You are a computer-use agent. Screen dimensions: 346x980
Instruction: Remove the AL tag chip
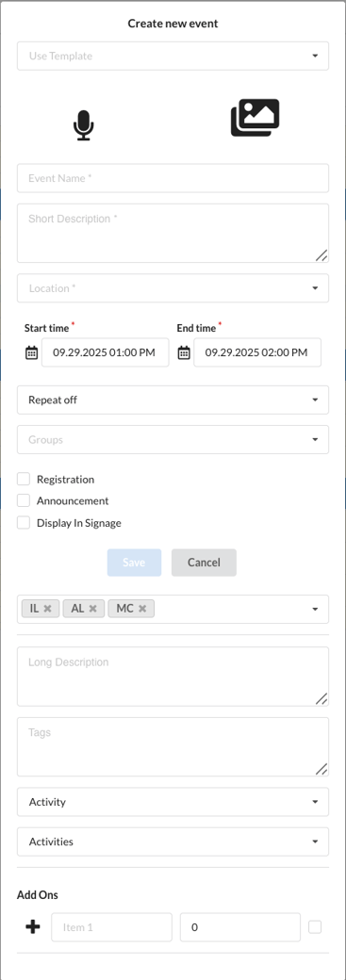click(92, 608)
